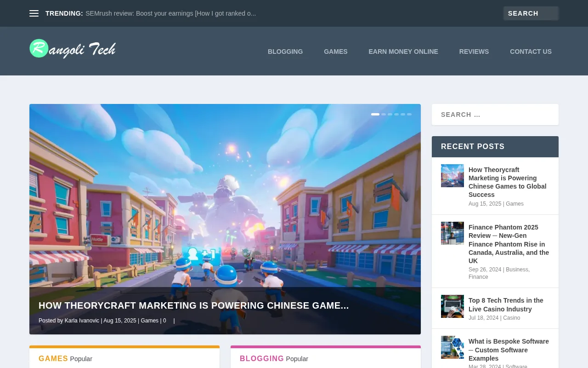Open the trending SEMrush review link

coord(170,13)
